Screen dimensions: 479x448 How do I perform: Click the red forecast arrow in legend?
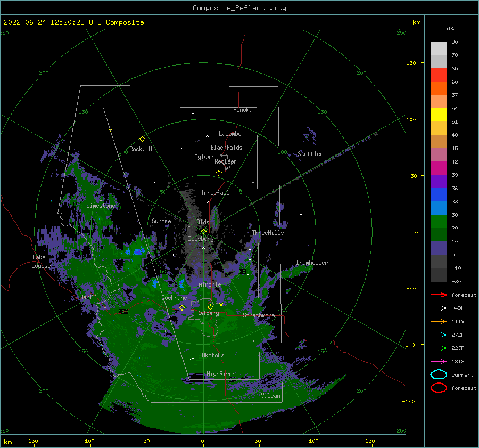[439, 295]
